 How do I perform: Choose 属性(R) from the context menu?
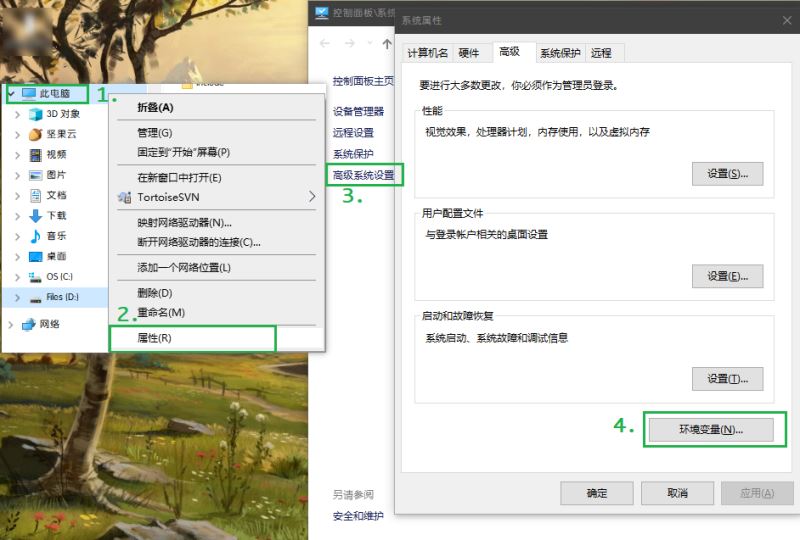154,338
